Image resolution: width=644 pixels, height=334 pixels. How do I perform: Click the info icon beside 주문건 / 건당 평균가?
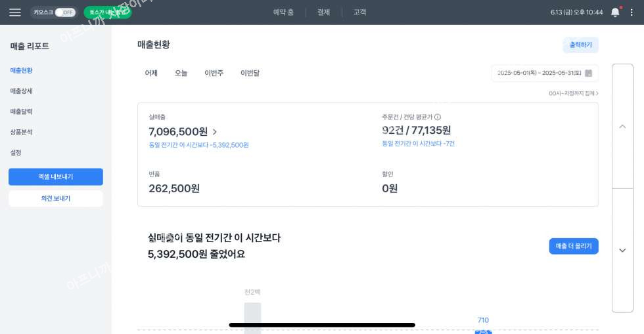[x=438, y=117]
